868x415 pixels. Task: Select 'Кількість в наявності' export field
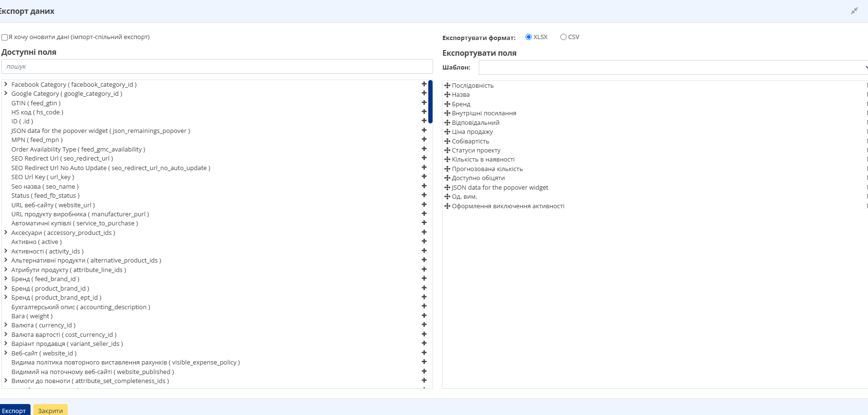[483, 160]
